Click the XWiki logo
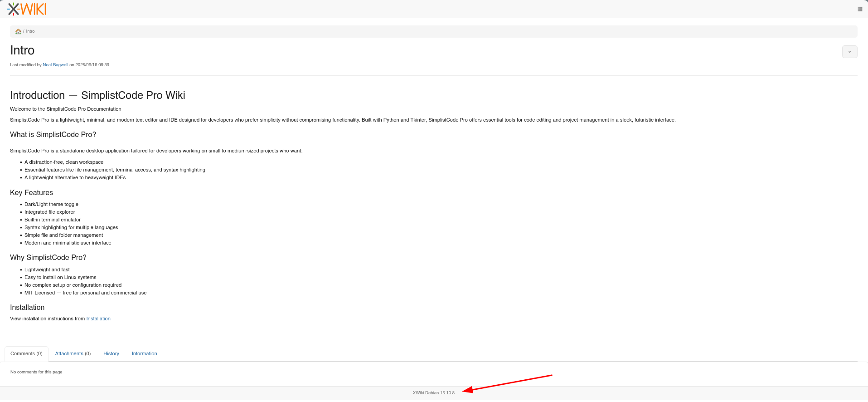The image size is (868, 402). [x=27, y=9]
